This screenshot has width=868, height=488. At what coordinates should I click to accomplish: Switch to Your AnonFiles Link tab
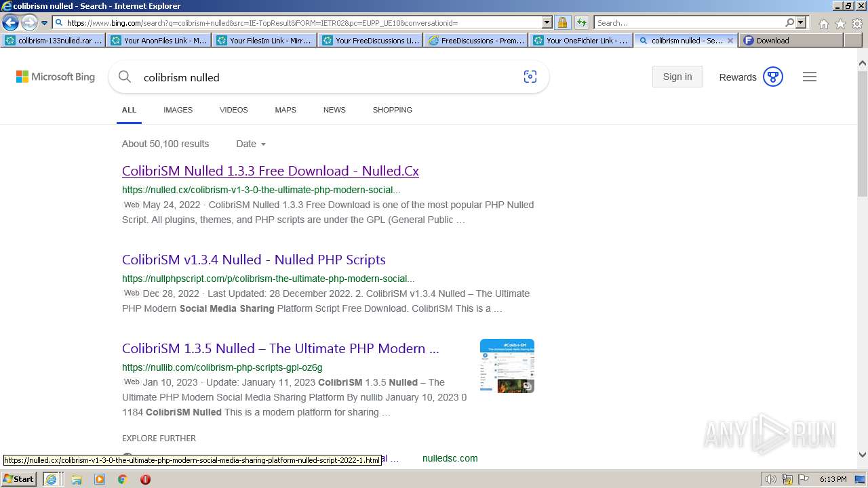(159, 41)
